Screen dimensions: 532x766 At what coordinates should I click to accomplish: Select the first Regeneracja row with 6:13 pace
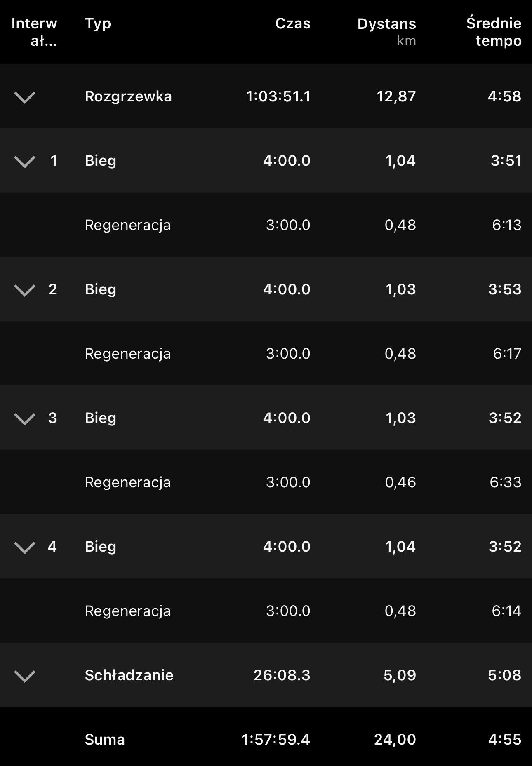point(127,225)
